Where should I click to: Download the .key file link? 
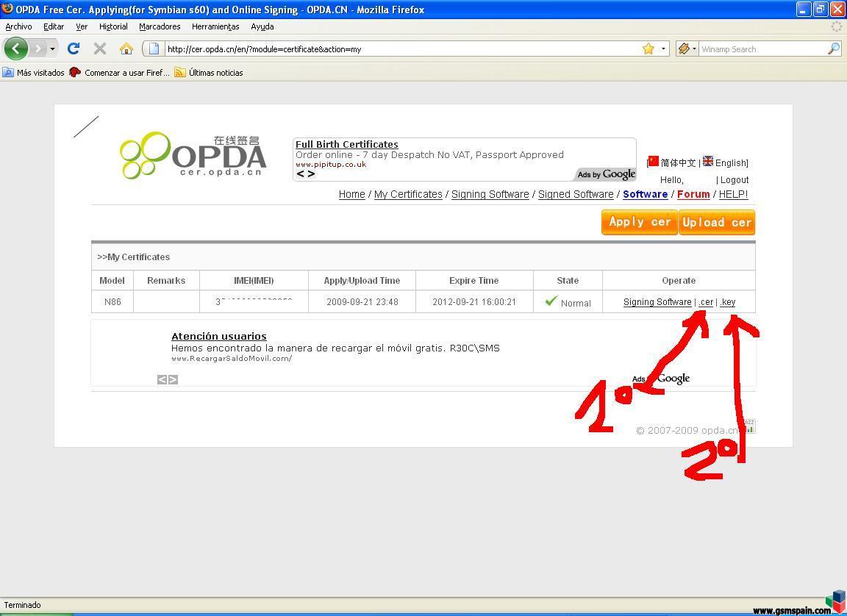(x=728, y=302)
